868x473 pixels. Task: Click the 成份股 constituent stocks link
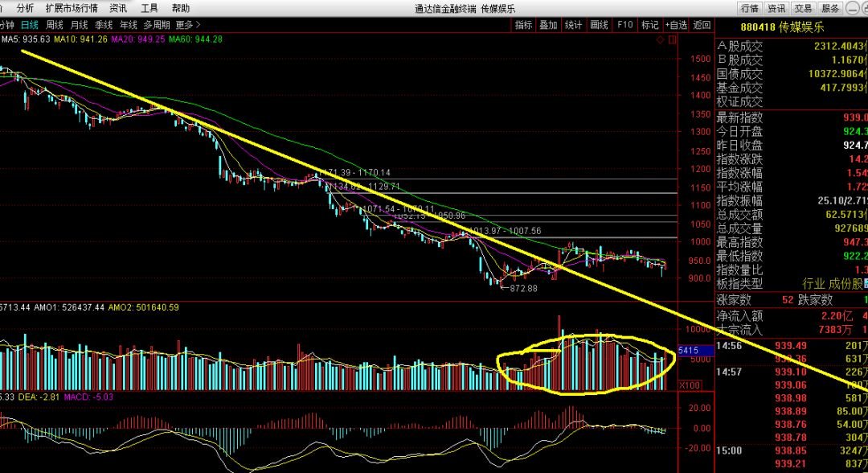[x=850, y=284]
